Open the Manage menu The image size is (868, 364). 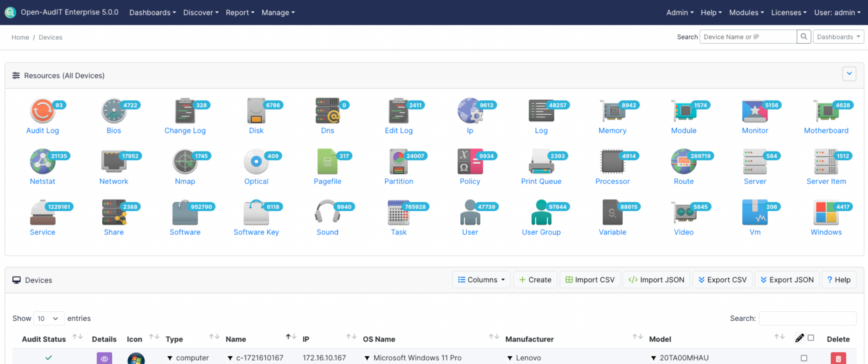(x=278, y=12)
